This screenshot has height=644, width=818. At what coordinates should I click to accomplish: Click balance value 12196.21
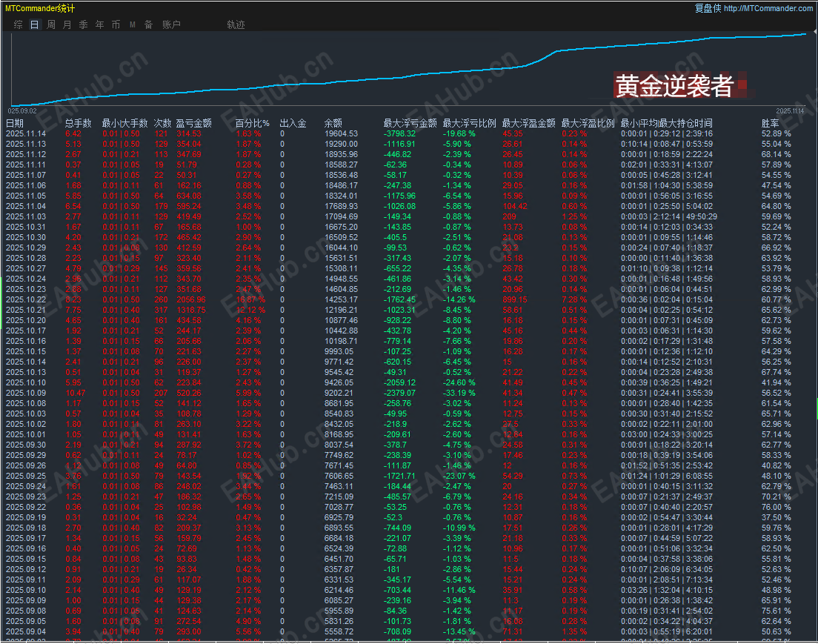341,310
